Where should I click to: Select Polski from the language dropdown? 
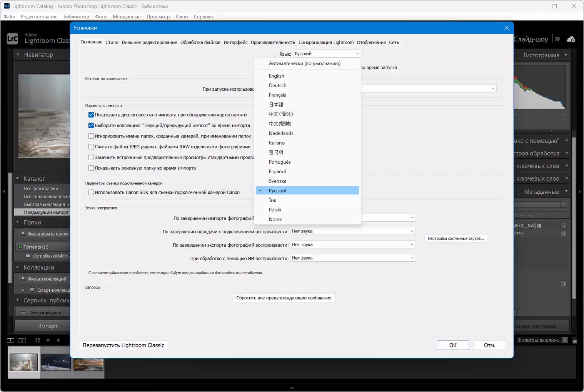pos(307,209)
